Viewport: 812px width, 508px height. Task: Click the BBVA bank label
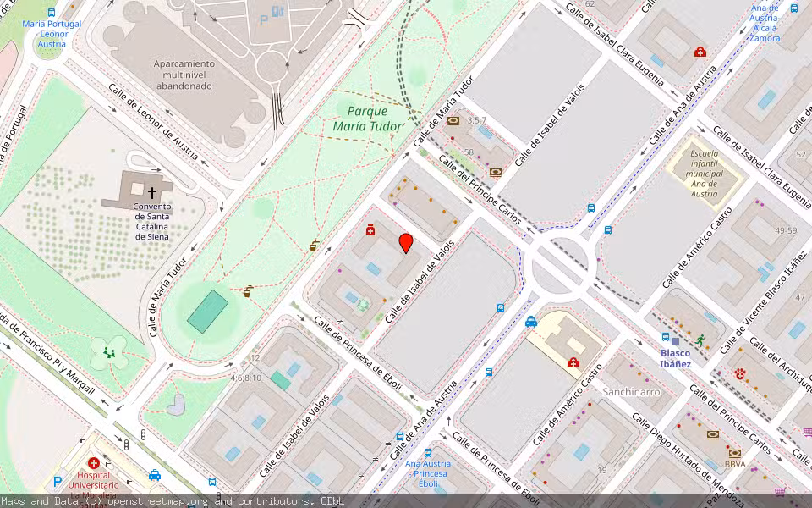[735, 464]
